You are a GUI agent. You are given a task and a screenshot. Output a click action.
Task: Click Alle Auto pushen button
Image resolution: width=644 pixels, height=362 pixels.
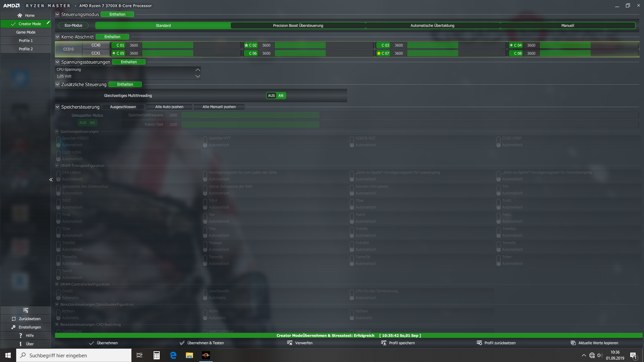click(x=169, y=107)
